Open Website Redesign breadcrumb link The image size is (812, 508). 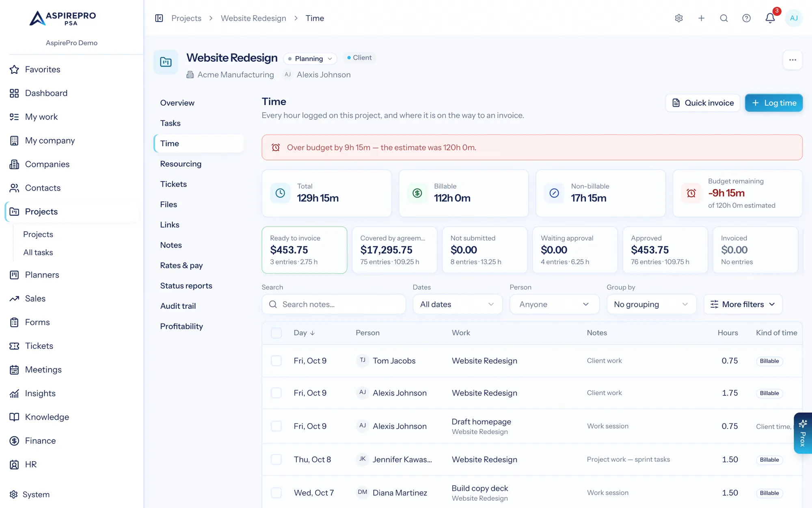point(253,18)
